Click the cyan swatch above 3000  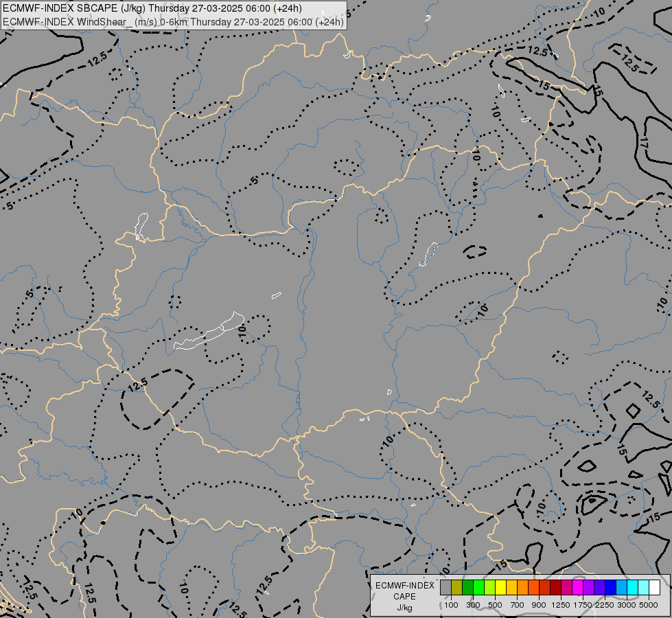point(633,588)
